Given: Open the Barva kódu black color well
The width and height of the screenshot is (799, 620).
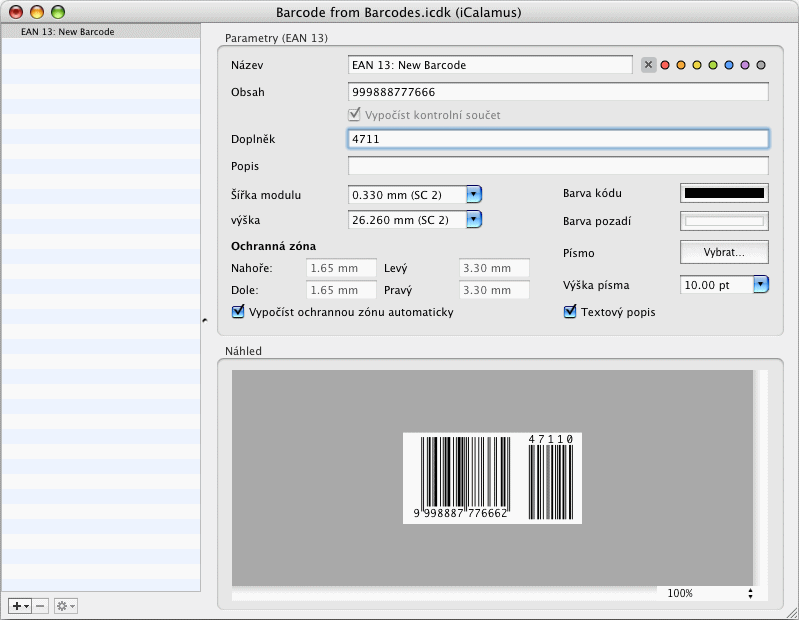Looking at the screenshot, I should [x=724, y=193].
